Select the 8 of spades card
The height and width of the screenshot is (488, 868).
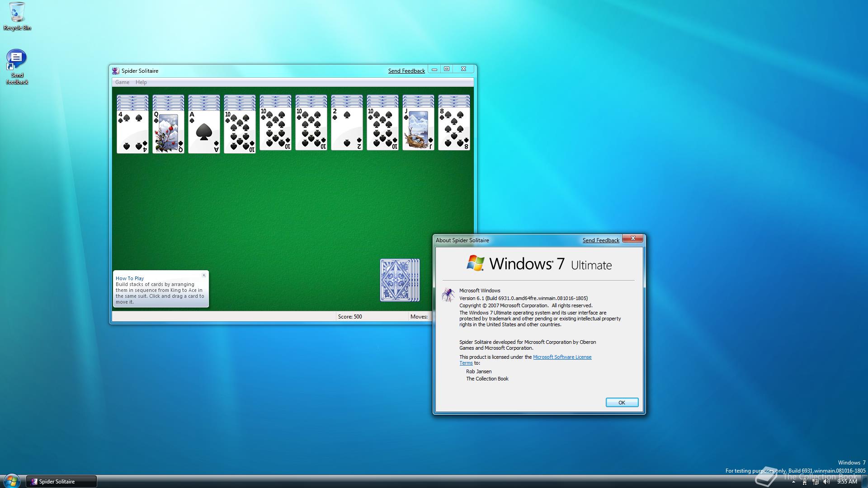pos(454,128)
